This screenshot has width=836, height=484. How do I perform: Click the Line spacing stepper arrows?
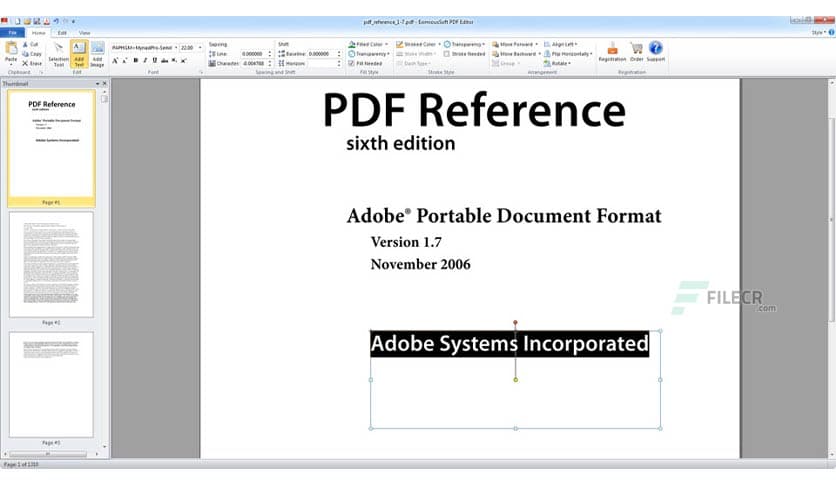(270, 54)
